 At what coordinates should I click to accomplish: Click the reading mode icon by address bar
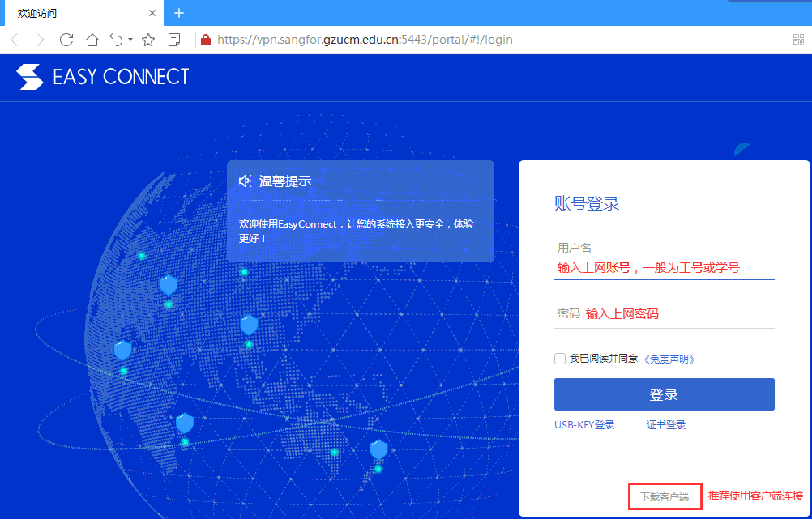pyautogui.click(x=173, y=40)
